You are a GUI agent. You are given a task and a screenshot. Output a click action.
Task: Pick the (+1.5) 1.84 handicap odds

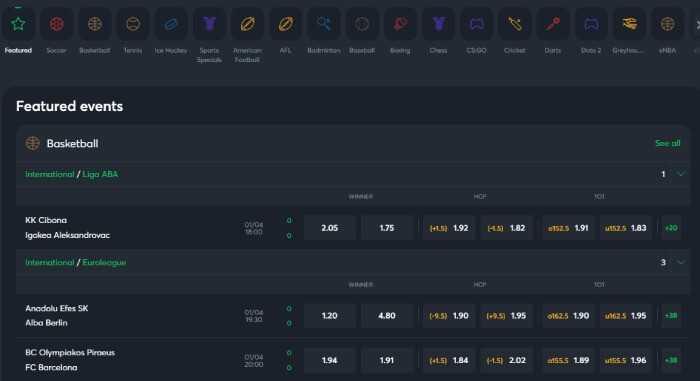[x=449, y=360]
